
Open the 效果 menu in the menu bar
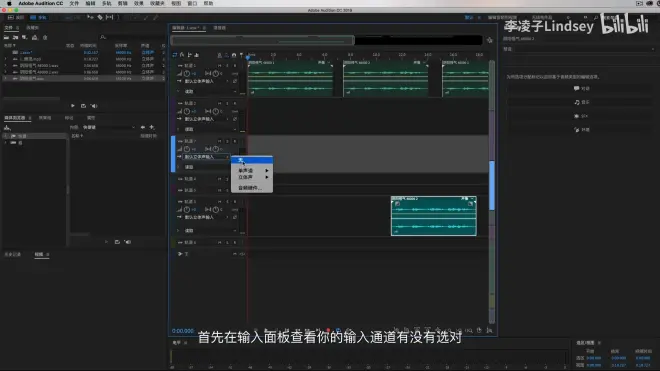[139, 3]
